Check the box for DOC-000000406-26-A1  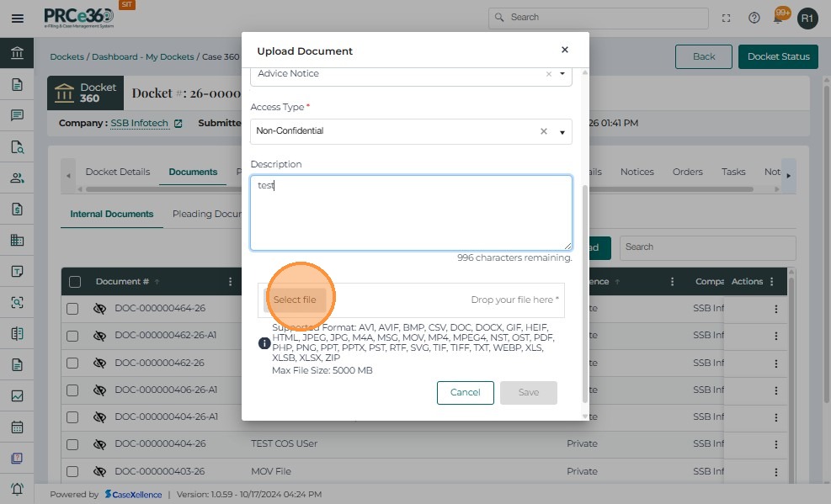pyautogui.click(x=72, y=390)
